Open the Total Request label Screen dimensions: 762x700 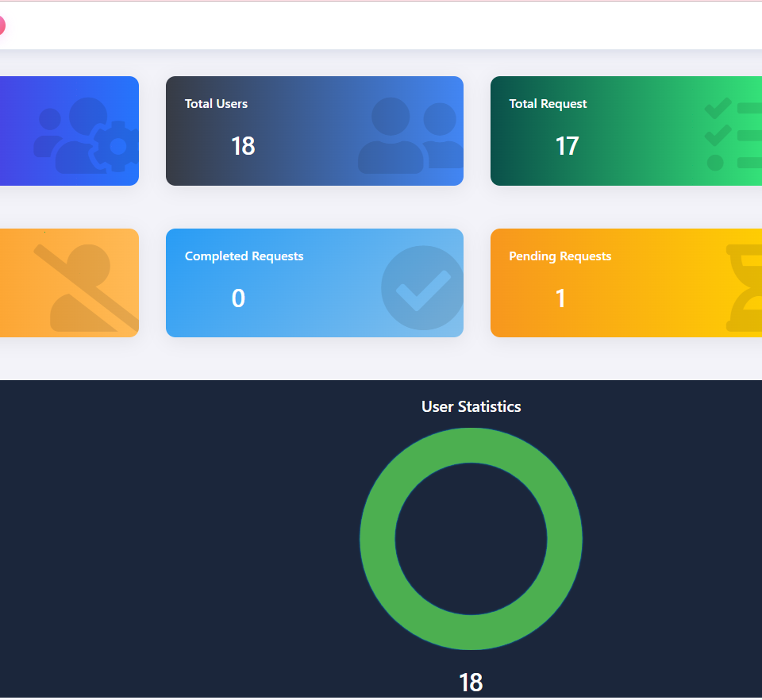coord(548,104)
